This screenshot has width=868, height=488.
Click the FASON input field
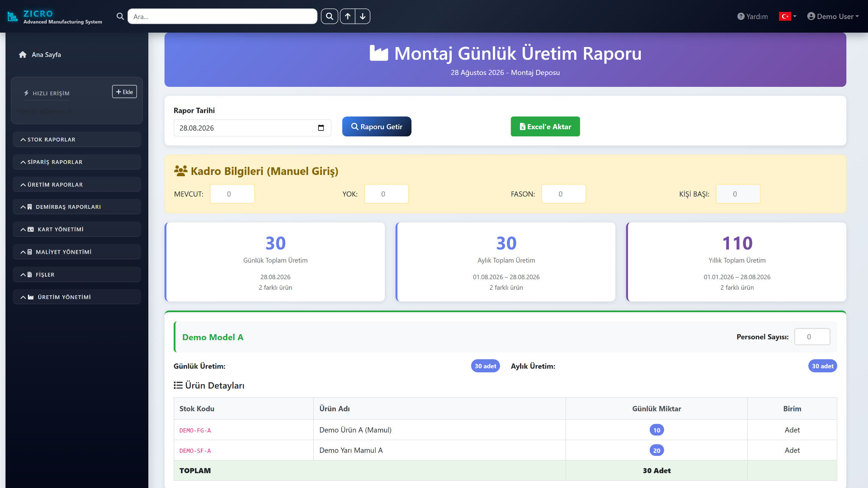pyautogui.click(x=564, y=194)
